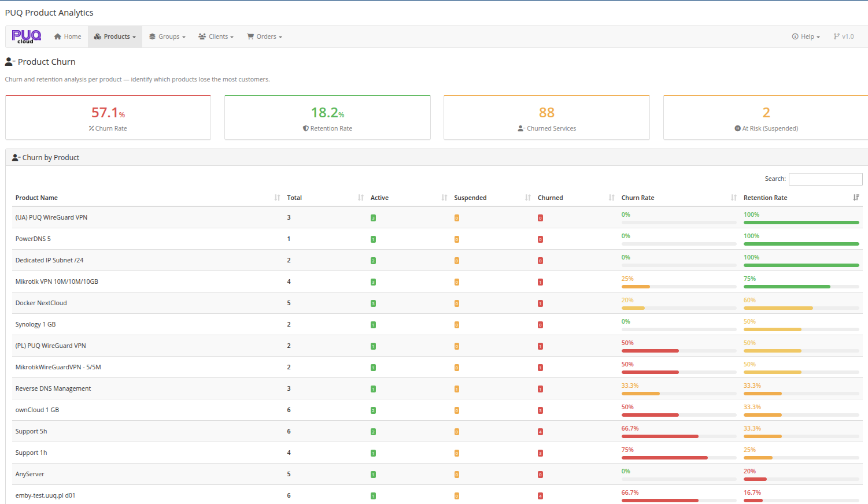The height and width of the screenshot is (504, 868).
Task: Toggle descending sort on Retention Rate column
Action: coord(856,197)
